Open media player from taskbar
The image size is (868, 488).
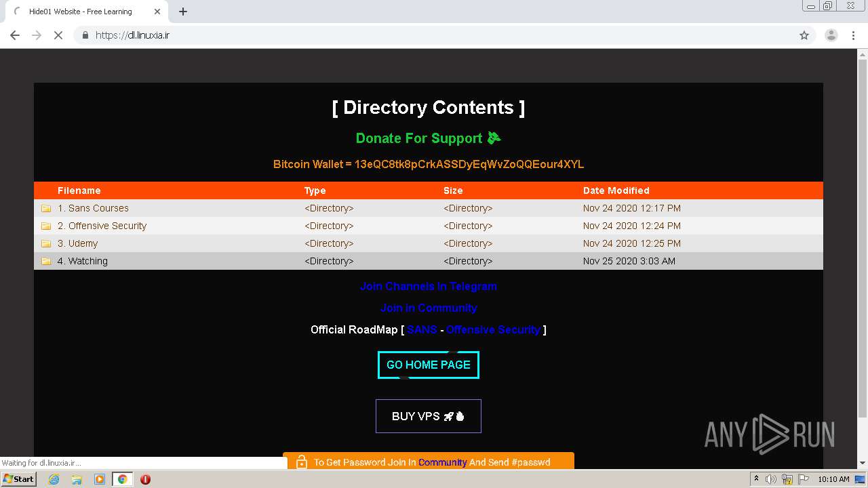click(x=100, y=479)
